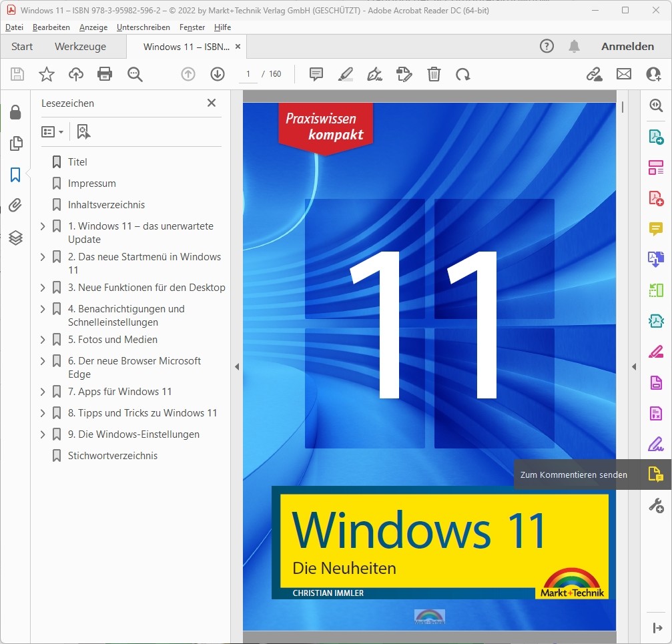Viewport: 672px width, 644px height.
Task: Click the print file icon
Action: (105, 74)
